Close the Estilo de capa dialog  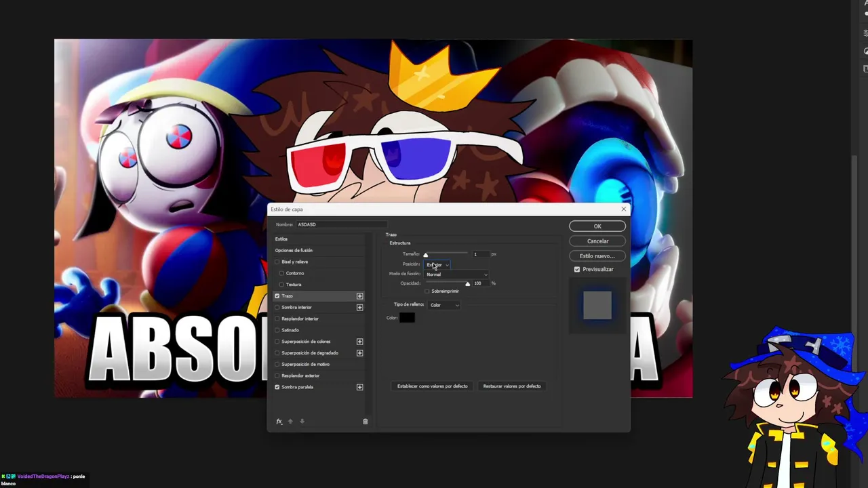[624, 209]
